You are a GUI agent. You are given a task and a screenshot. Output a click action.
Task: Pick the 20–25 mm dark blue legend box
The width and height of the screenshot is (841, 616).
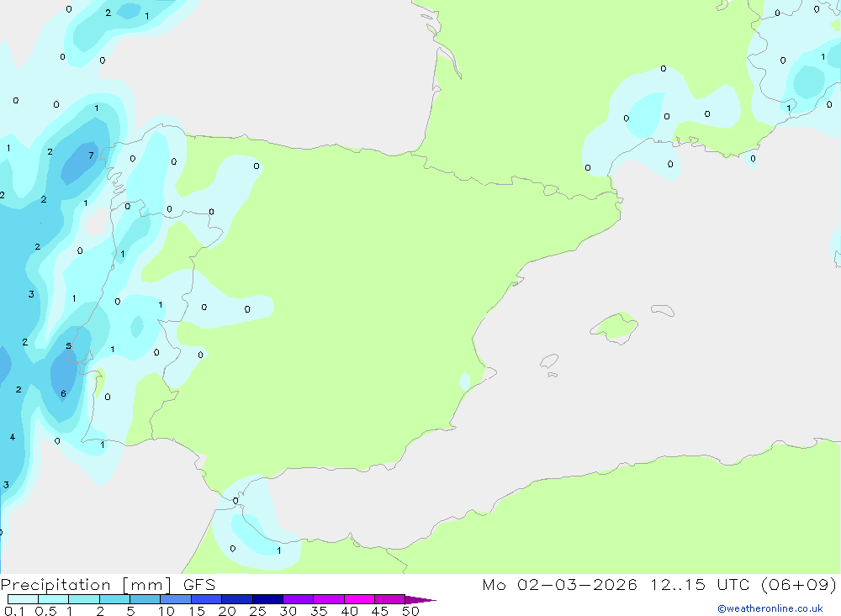pyautogui.click(x=236, y=599)
